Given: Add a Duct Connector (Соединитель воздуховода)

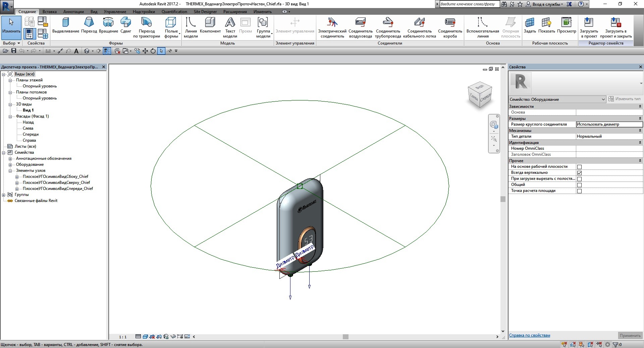Looking at the screenshot, I should pos(361,27).
